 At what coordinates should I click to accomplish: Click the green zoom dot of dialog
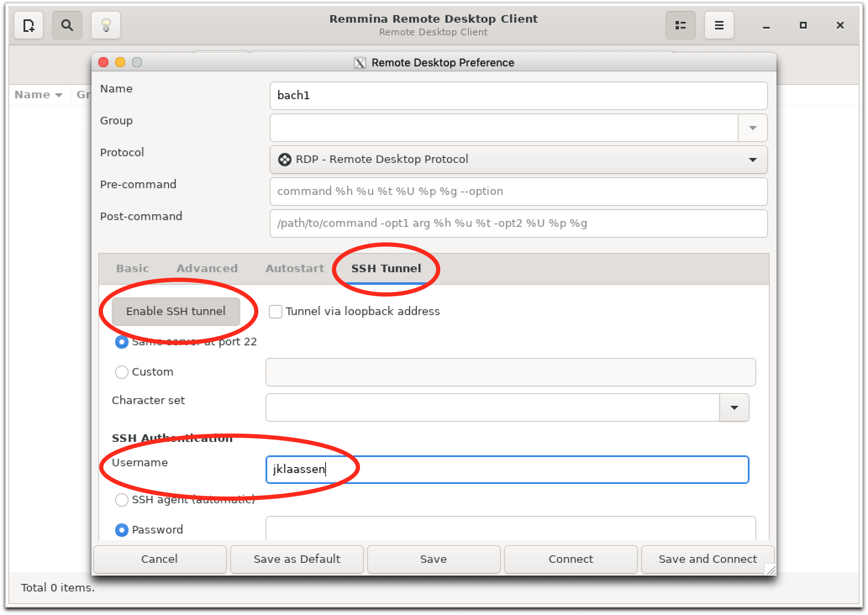pyautogui.click(x=137, y=63)
